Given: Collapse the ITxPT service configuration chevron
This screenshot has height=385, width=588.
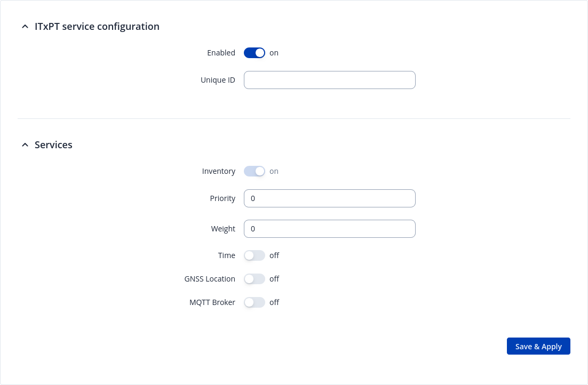Looking at the screenshot, I should click(25, 27).
